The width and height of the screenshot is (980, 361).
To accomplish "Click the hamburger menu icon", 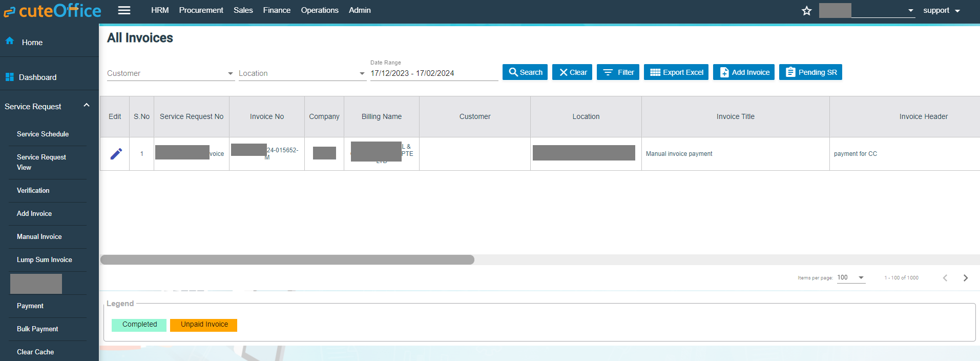I will 124,10.
